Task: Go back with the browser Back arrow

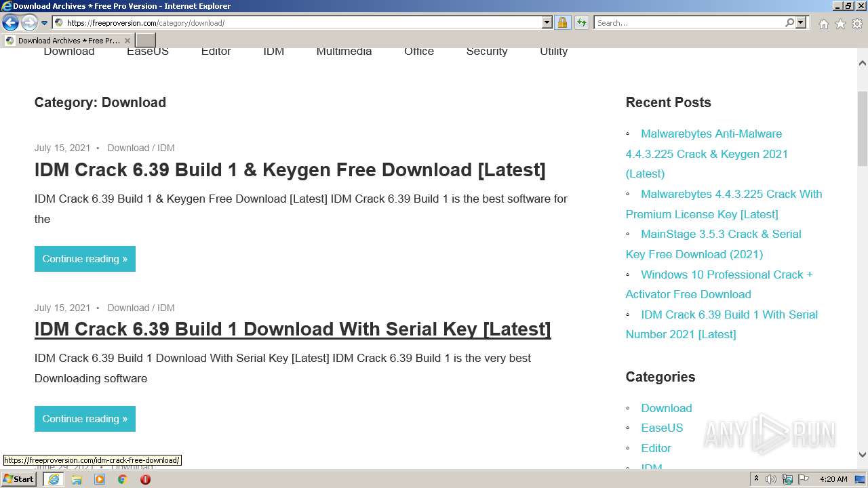Action: (10, 23)
